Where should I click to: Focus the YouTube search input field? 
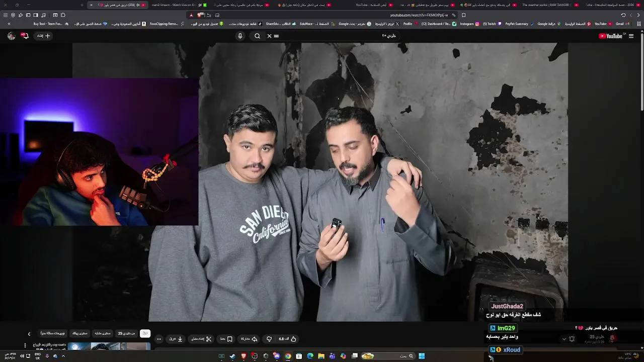point(332,36)
